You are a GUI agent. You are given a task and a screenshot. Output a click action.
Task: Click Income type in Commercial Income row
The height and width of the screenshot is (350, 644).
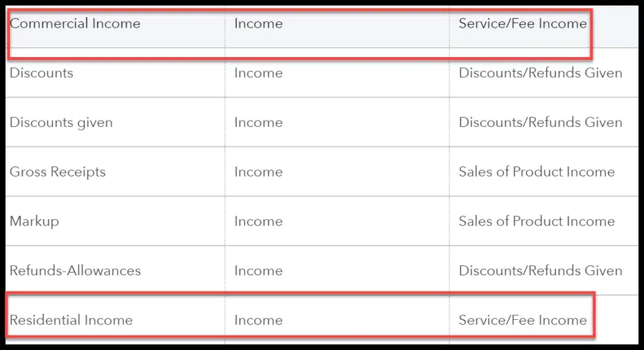point(258,23)
